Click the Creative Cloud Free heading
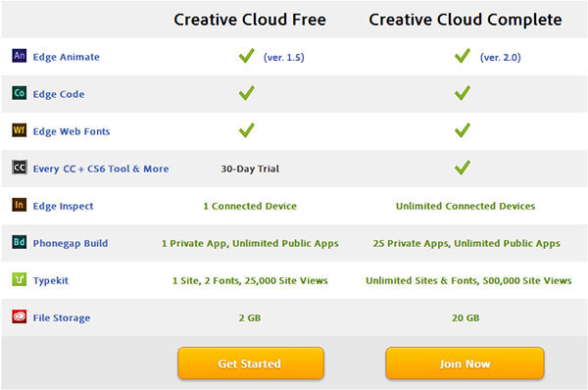The height and width of the screenshot is (390, 588). coord(250,20)
